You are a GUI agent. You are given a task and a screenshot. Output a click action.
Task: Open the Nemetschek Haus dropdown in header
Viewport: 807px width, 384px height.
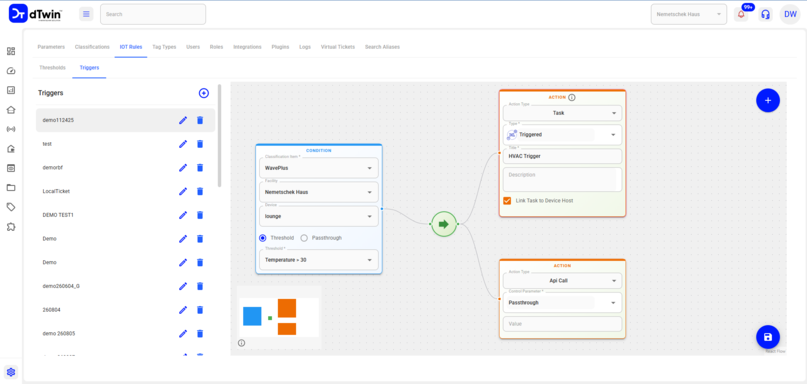[689, 14]
